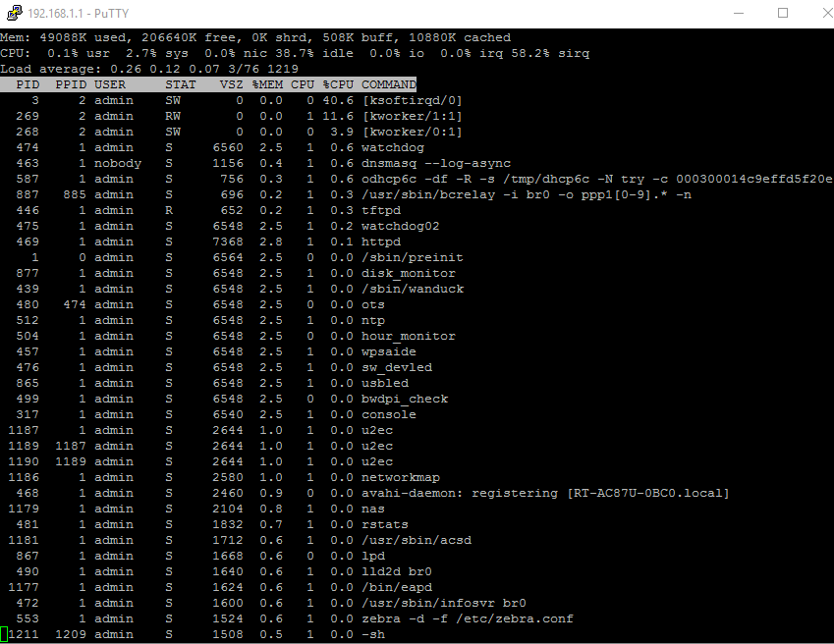
Task: Click the /usr/sbin/bcrelay process line
Action: (346, 194)
